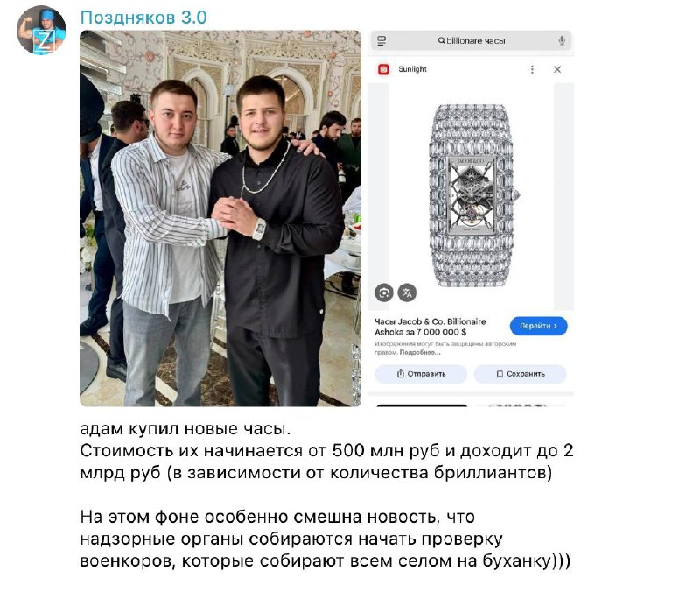
Task: Close the Sunlight image preview panel
Action: [x=557, y=69]
